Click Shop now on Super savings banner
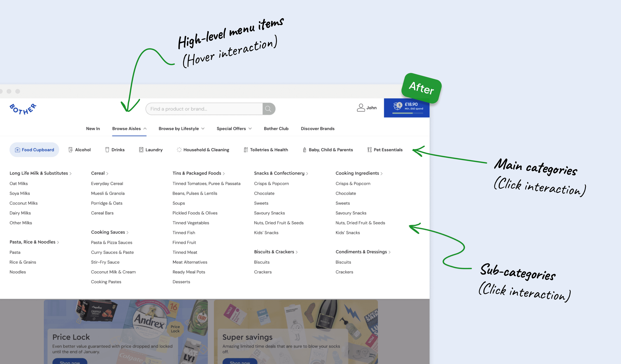 (x=240, y=361)
